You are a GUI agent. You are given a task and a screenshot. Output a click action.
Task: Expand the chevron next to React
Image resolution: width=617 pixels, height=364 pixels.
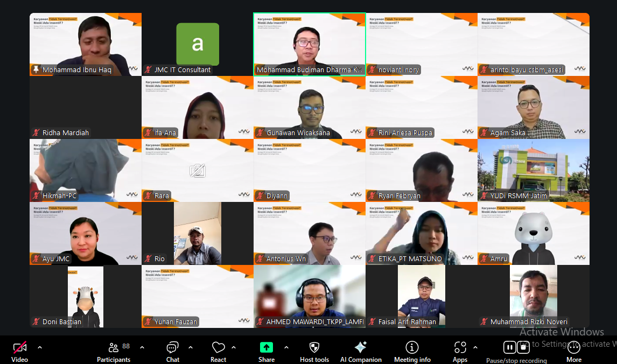[234, 347]
